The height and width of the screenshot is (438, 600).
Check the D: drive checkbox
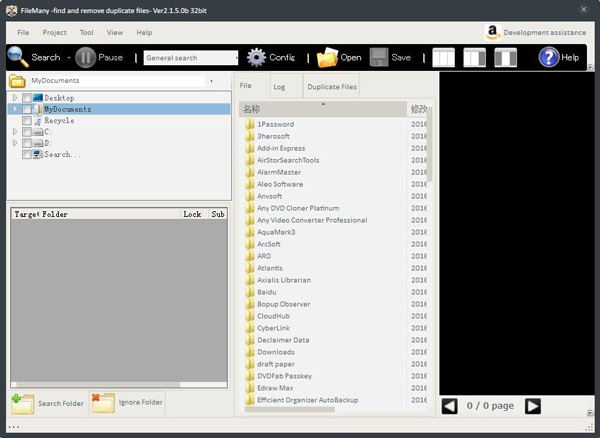pyautogui.click(x=27, y=143)
